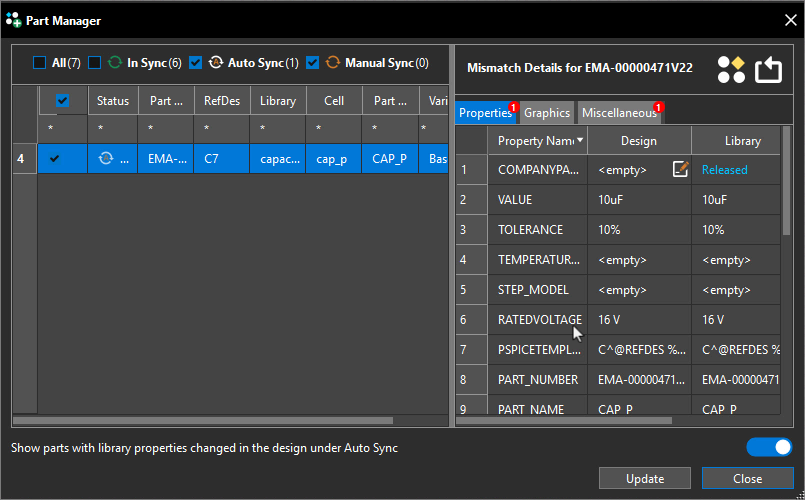Screen dimensions: 805x500
Task: Uncheck the Manual Sync(0) checkbox
Action: pos(312,63)
